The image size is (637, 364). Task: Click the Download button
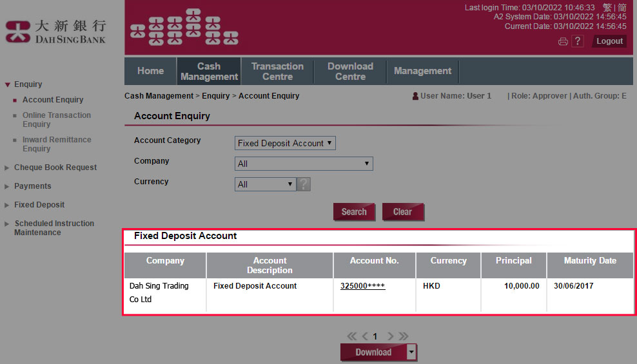click(x=373, y=352)
